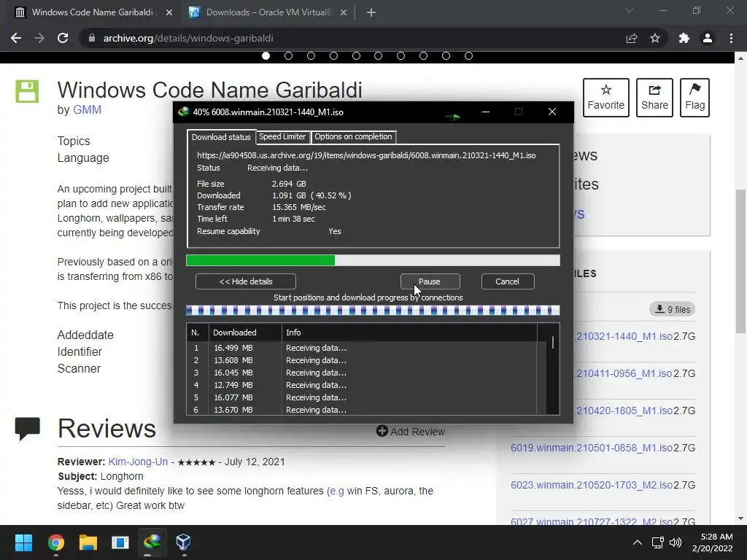Cancel the ISO download

508,281
